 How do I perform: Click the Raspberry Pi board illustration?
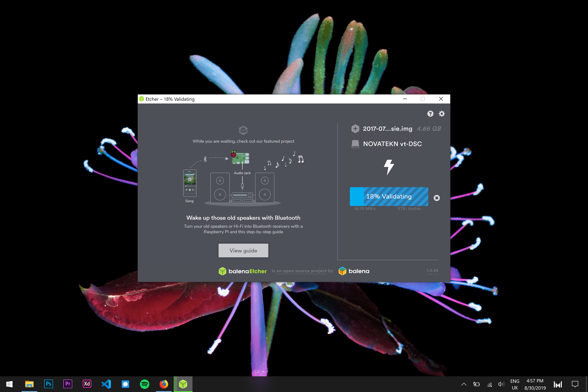pos(241,158)
